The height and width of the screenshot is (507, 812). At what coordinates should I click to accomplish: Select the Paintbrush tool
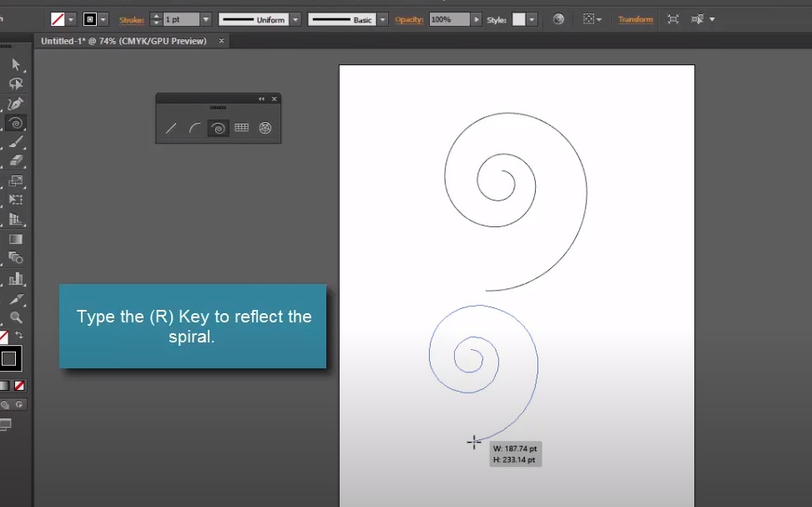point(16,141)
